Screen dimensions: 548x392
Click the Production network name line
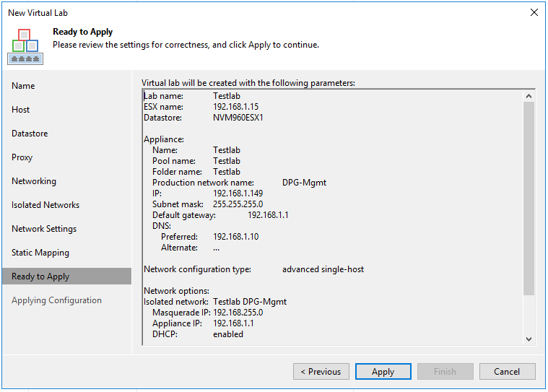coord(239,183)
